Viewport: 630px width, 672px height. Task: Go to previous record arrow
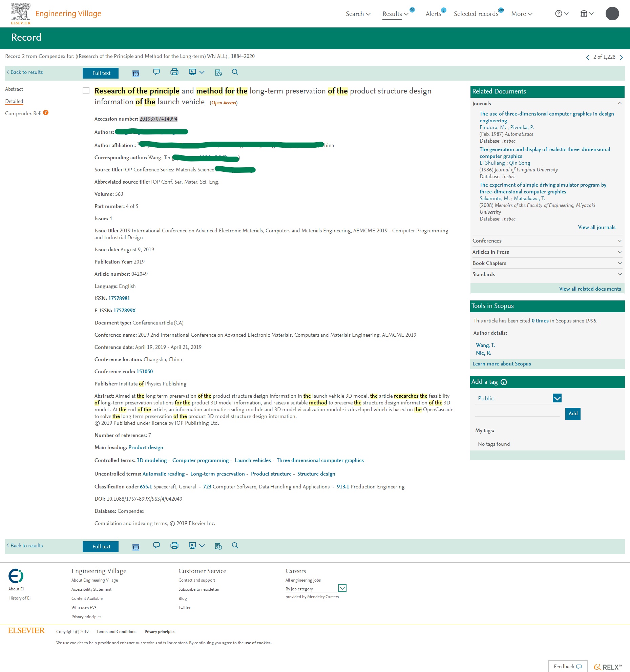pyautogui.click(x=588, y=57)
